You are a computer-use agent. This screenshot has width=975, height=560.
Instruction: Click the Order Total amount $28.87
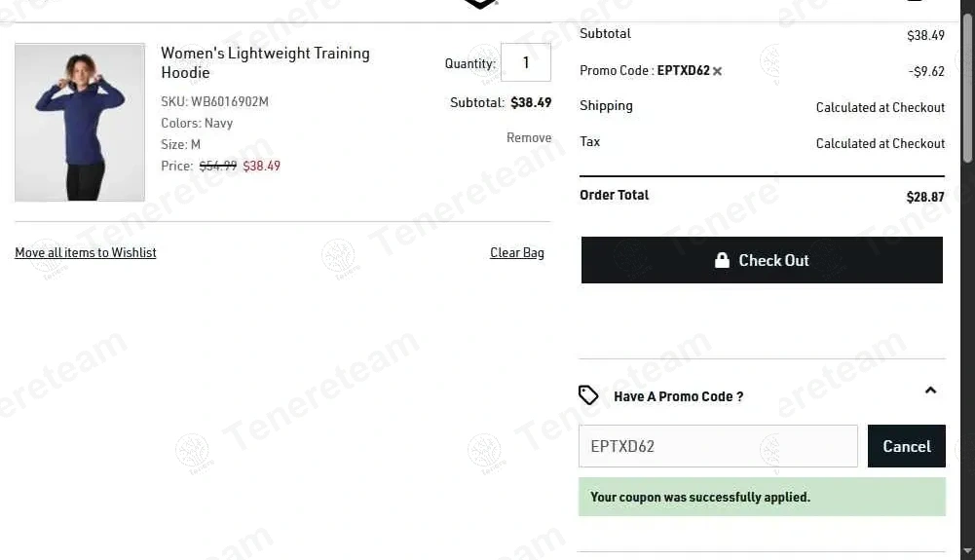(x=925, y=197)
